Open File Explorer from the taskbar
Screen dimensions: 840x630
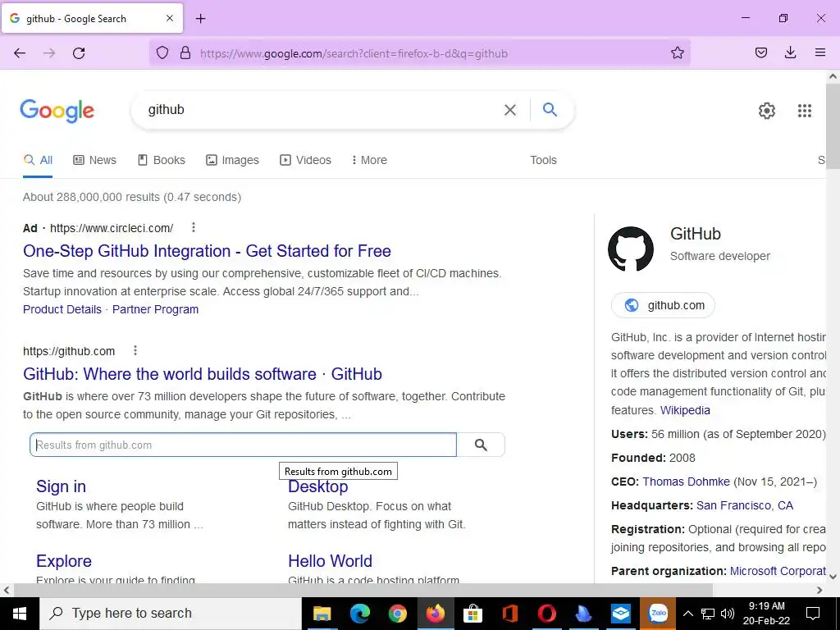pyautogui.click(x=322, y=614)
